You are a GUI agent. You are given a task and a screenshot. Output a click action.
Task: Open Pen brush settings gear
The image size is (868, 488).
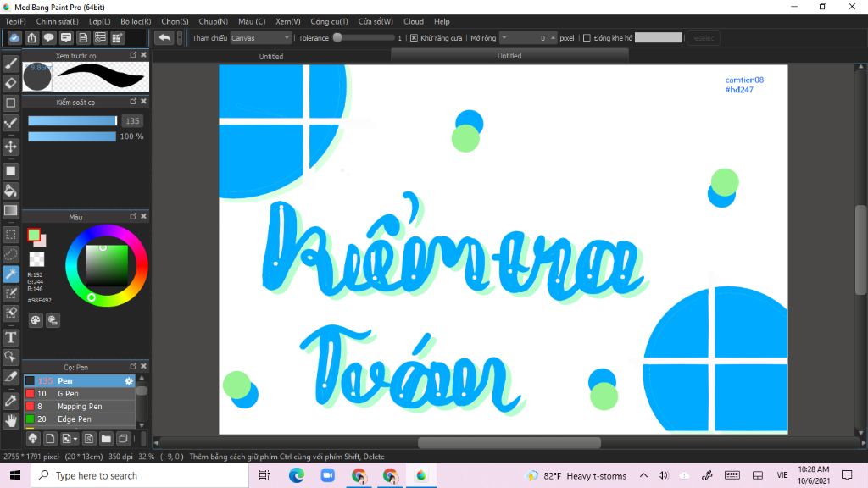[129, 380]
